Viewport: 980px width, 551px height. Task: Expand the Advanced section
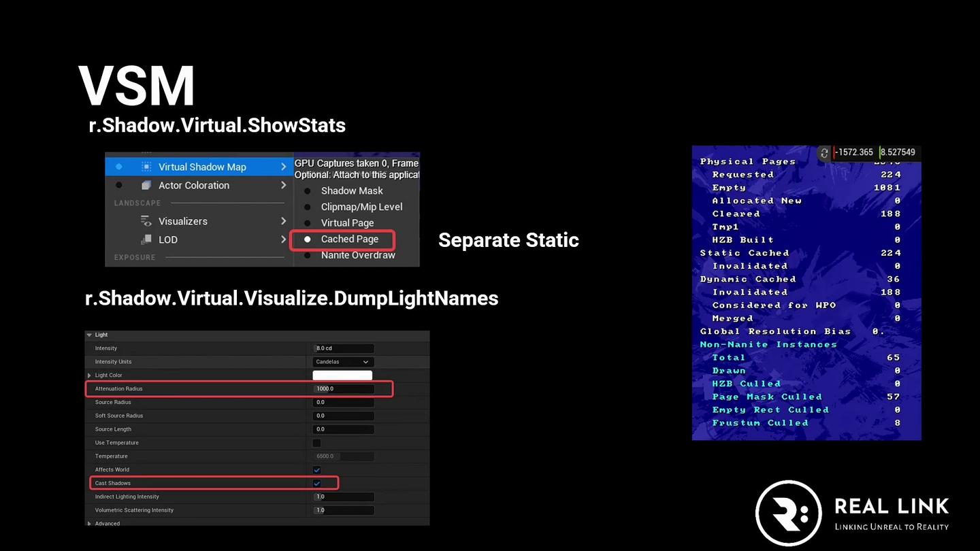click(89, 524)
